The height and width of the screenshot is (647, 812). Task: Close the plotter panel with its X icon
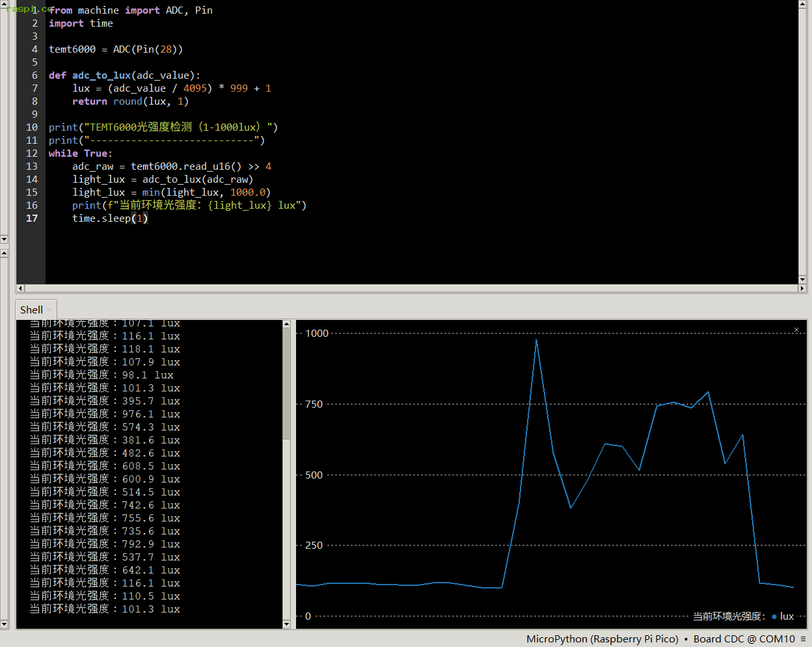(796, 330)
